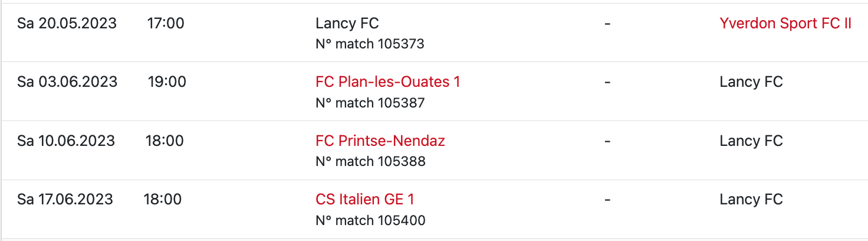This screenshot has width=868, height=241.
Task: Open the FC Printse-Nendaz team link
Action: tap(380, 141)
